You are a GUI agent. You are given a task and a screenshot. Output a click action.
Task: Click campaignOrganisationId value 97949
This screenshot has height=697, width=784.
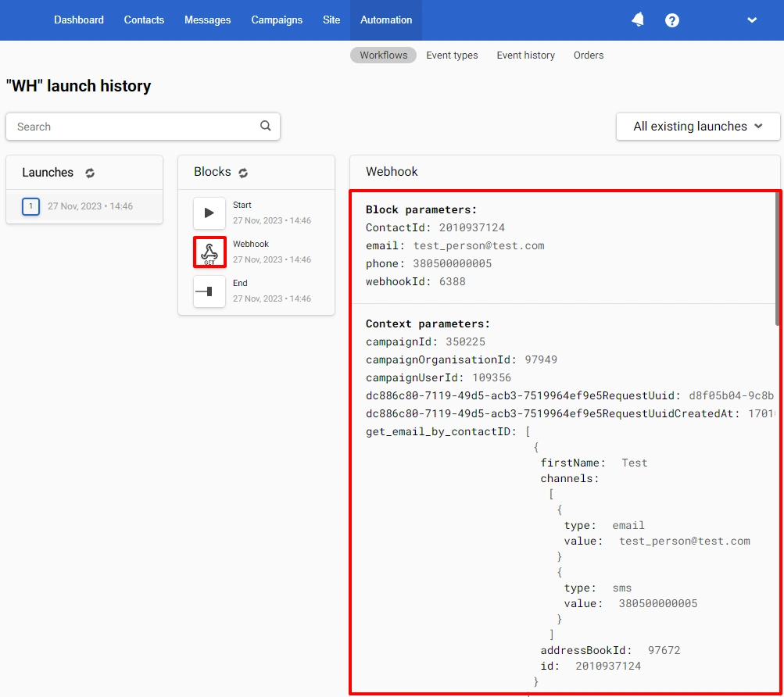pyautogui.click(x=541, y=359)
